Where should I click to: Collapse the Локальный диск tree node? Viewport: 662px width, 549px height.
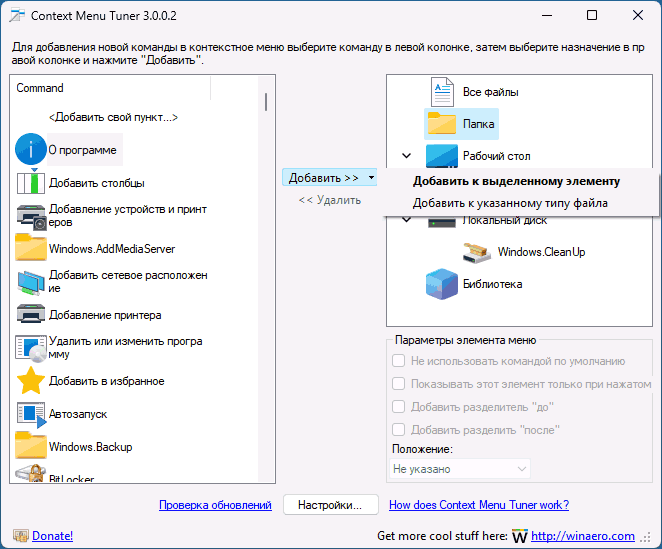[x=407, y=220]
